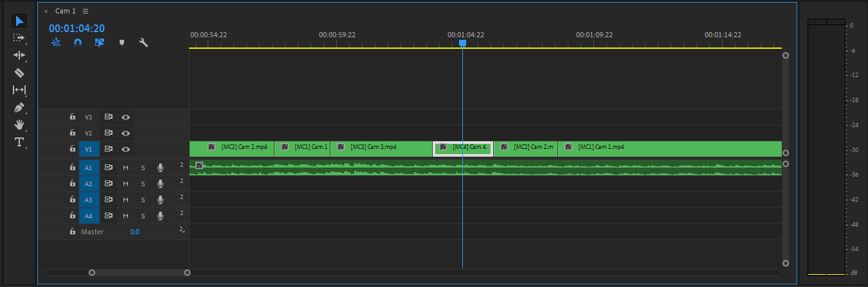Click the Add Marker icon
868x287 pixels.
click(x=122, y=42)
